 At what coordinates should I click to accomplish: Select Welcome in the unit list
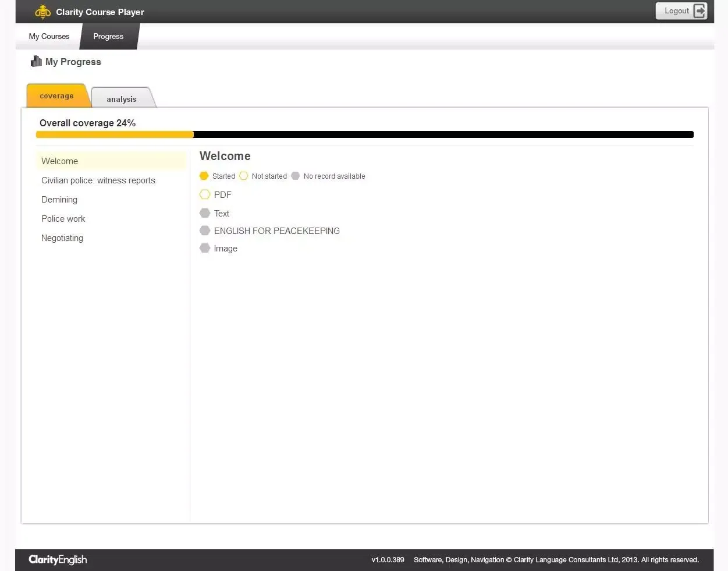(x=59, y=161)
